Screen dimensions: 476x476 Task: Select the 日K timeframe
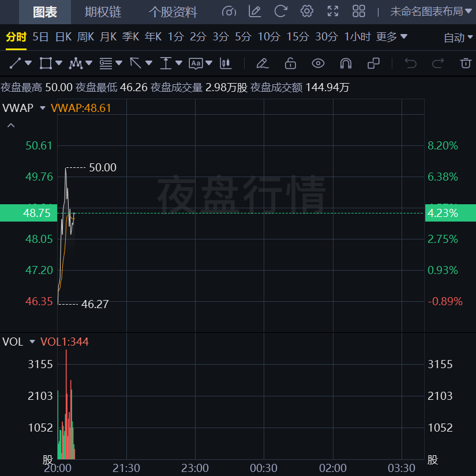pos(63,37)
